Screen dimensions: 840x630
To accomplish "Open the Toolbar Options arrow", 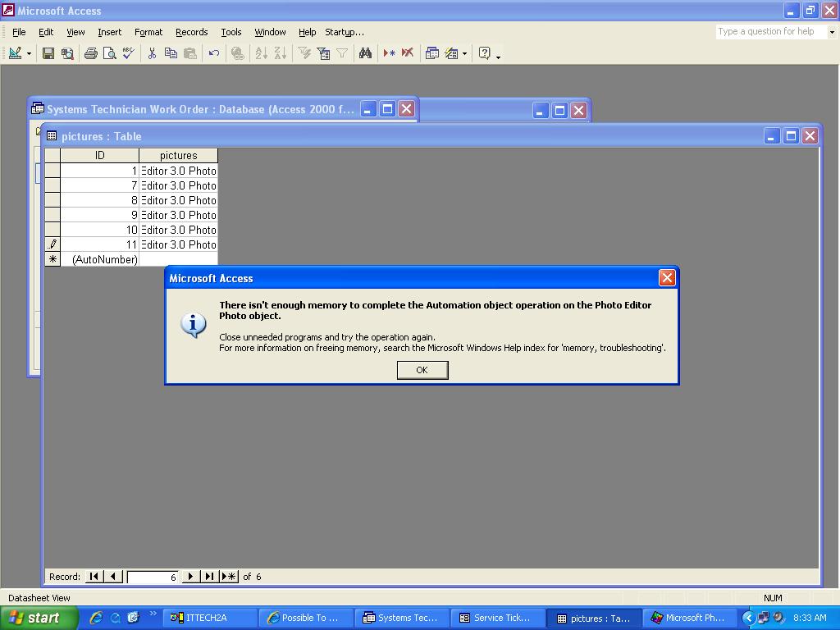I will (x=498, y=56).
